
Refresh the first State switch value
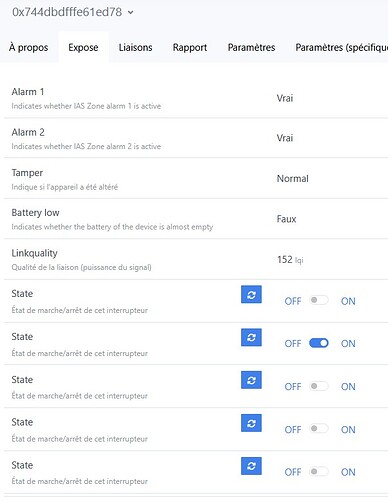pos(251,294)
